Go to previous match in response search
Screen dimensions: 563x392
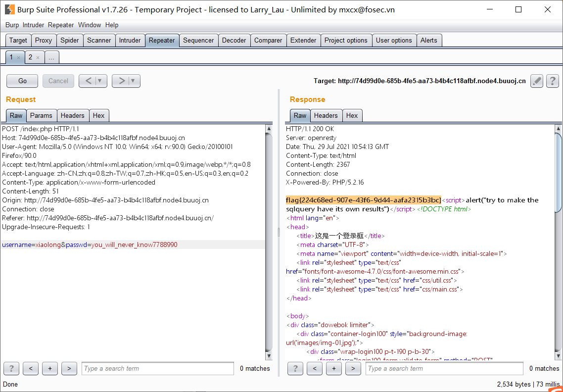point(315,368)
